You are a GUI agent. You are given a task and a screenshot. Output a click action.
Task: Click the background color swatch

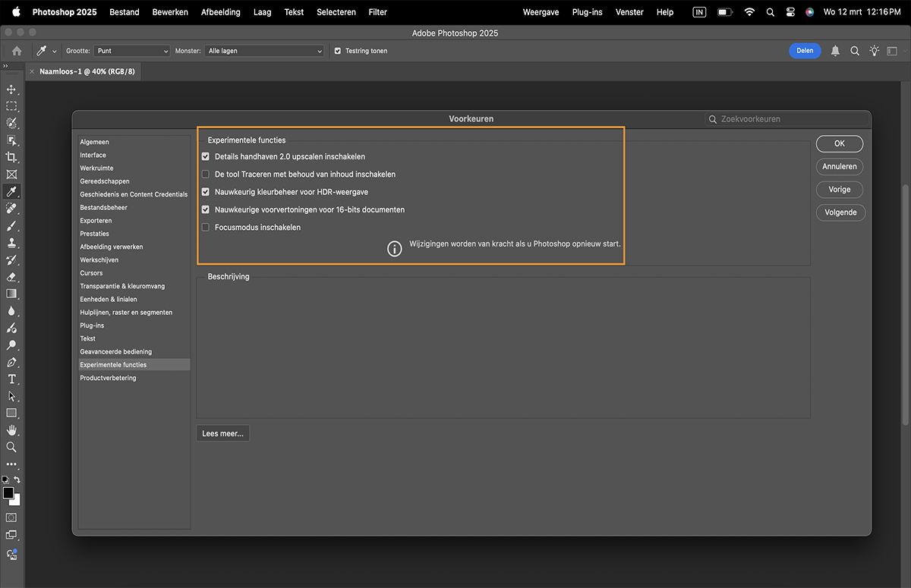click(x=16, y=501)
